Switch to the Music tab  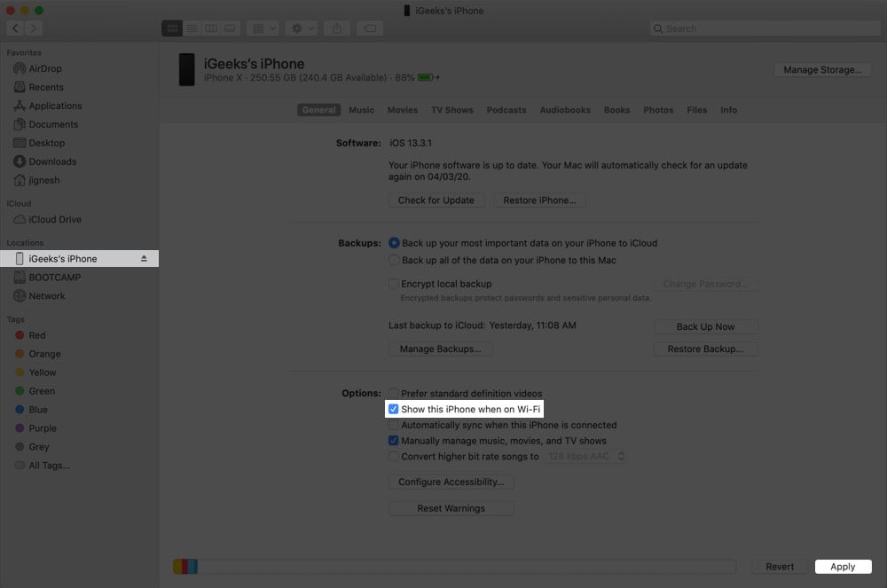point(362,110)
